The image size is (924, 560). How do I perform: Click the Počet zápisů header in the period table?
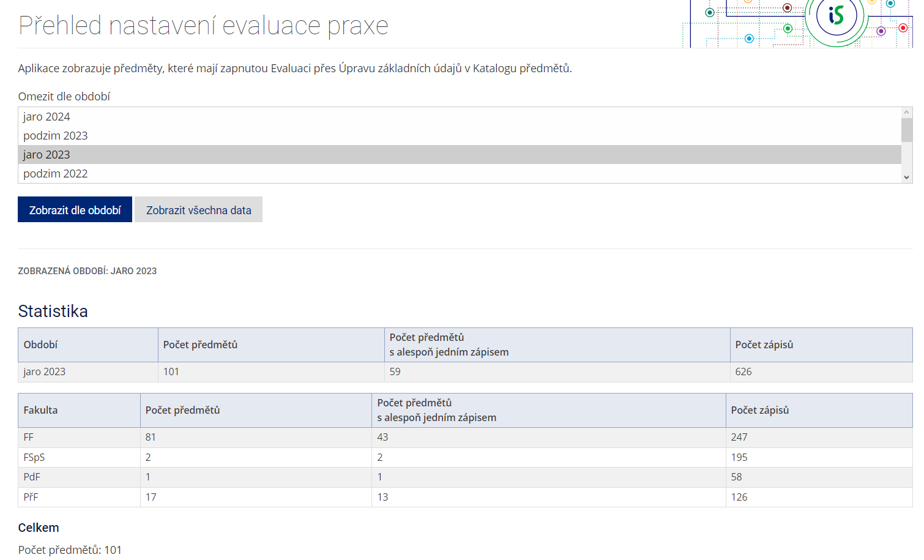(x=821, y=345)
